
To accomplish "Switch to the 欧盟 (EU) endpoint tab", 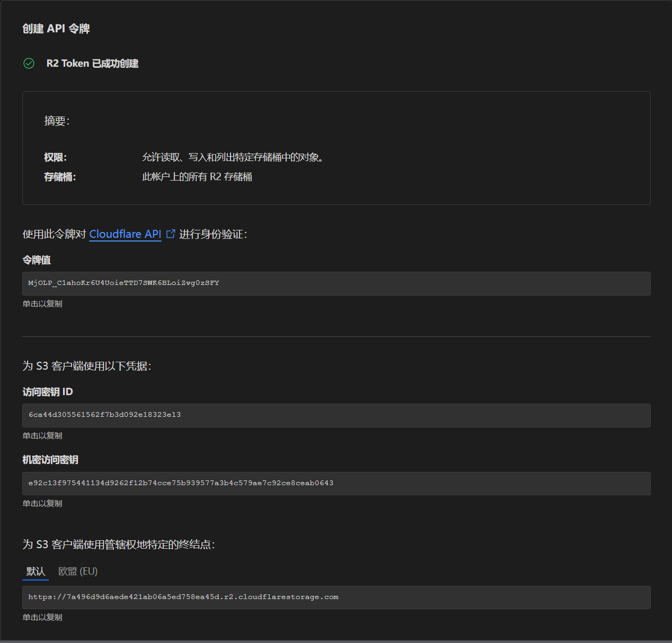I will point(78,571).
